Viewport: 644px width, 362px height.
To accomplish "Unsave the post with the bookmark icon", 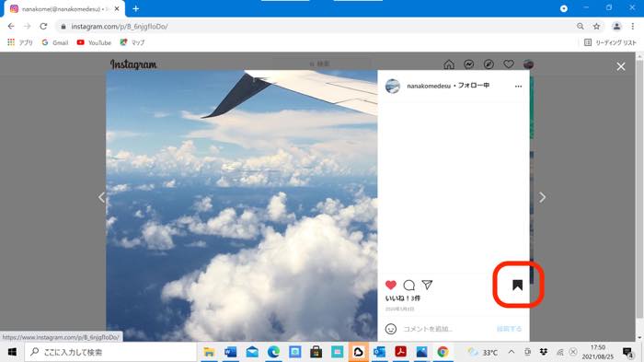I will click(517, 285).
